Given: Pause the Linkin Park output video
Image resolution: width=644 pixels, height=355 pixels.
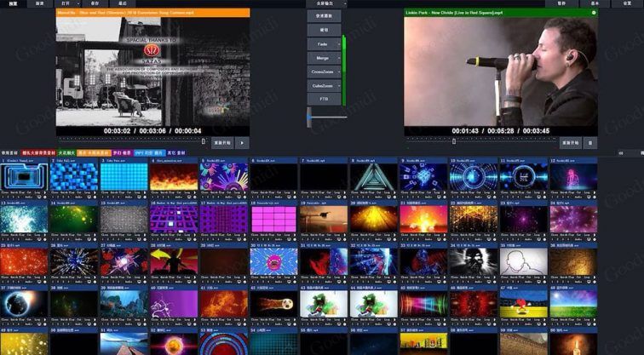Looking at the screenshot, I should click(589, 143).
